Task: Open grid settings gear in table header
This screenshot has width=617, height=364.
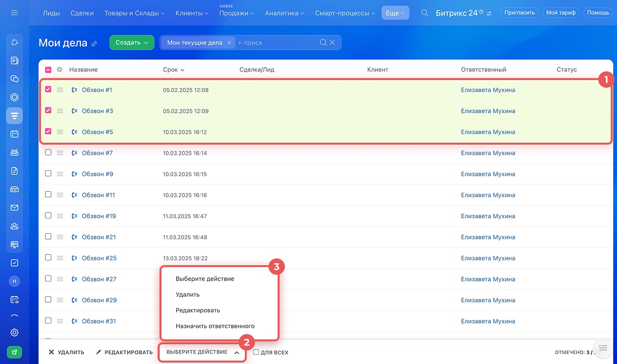Action: 59,69
